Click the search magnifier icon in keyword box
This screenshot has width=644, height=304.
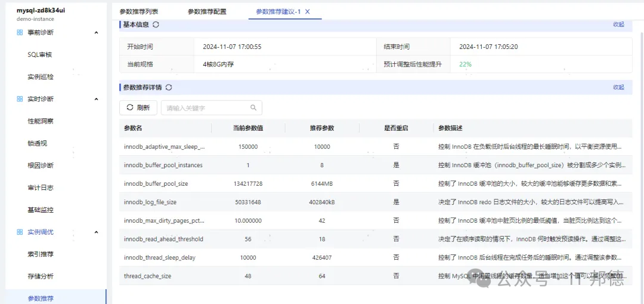[x=254, y=108]
